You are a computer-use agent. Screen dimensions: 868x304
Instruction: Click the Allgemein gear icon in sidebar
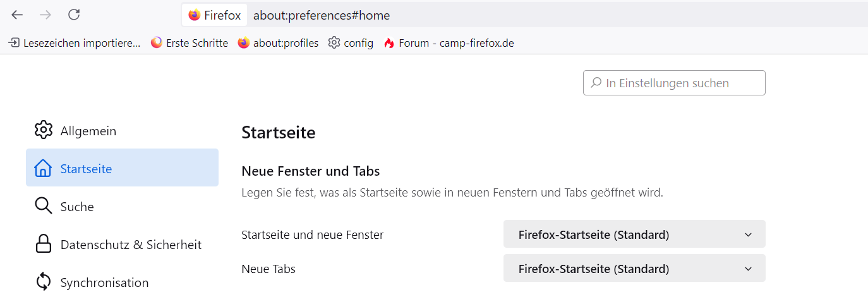[x=43, y=130]
